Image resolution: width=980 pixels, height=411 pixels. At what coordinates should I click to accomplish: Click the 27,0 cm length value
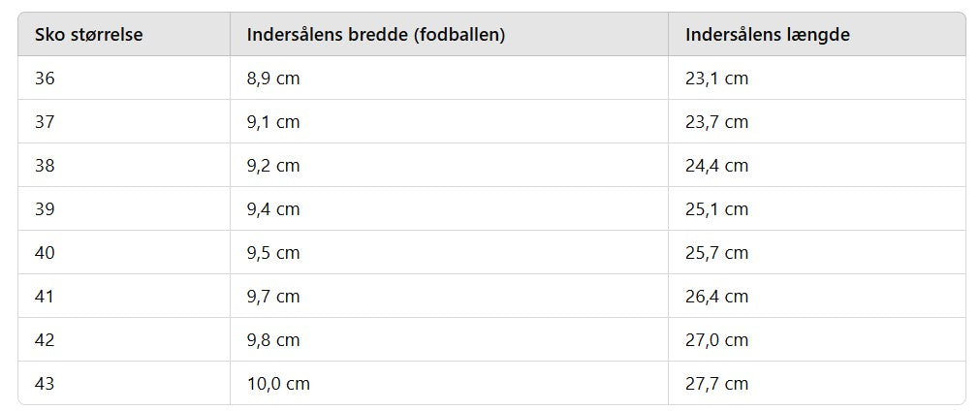click(x=716, y=340)
